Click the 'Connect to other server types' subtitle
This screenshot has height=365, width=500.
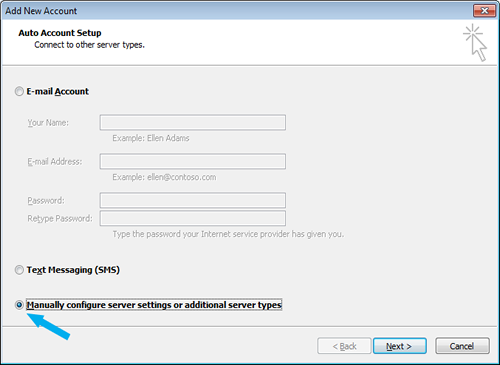(x=89, y=45)
